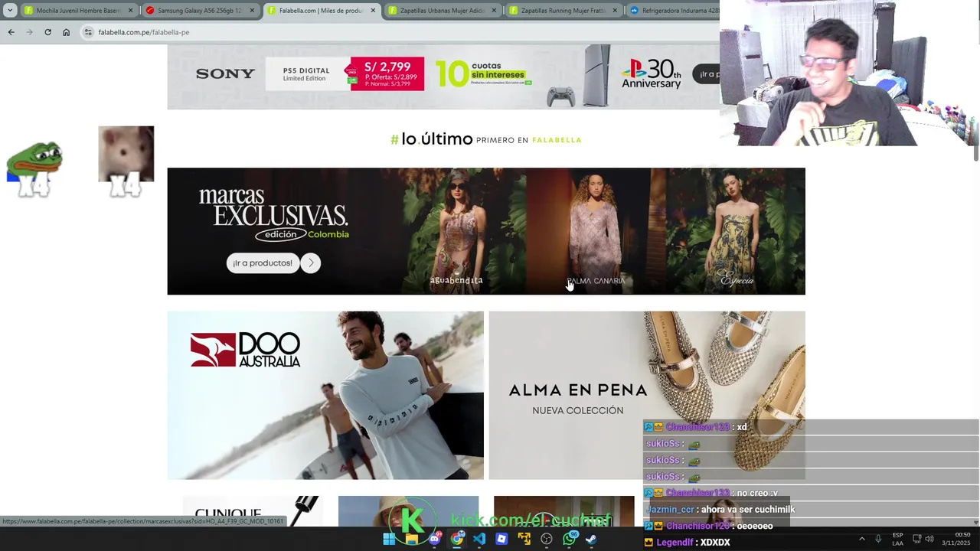Close the Zapatillas Running Mujer tab
The image size is (980, 551).
(615, 11)
